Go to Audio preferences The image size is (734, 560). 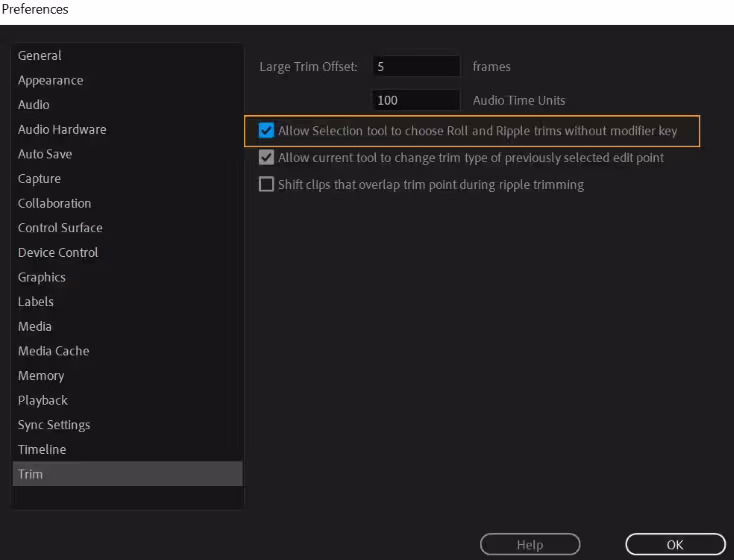point(34,105)
